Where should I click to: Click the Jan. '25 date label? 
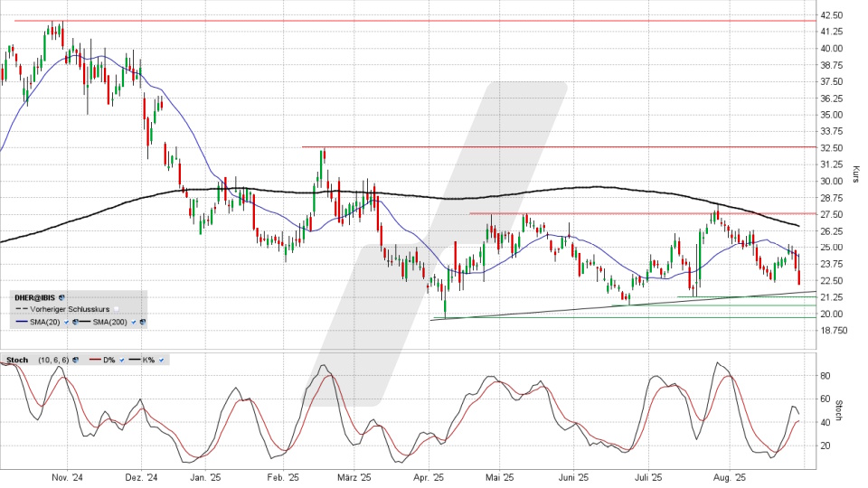tap(205, 477)
